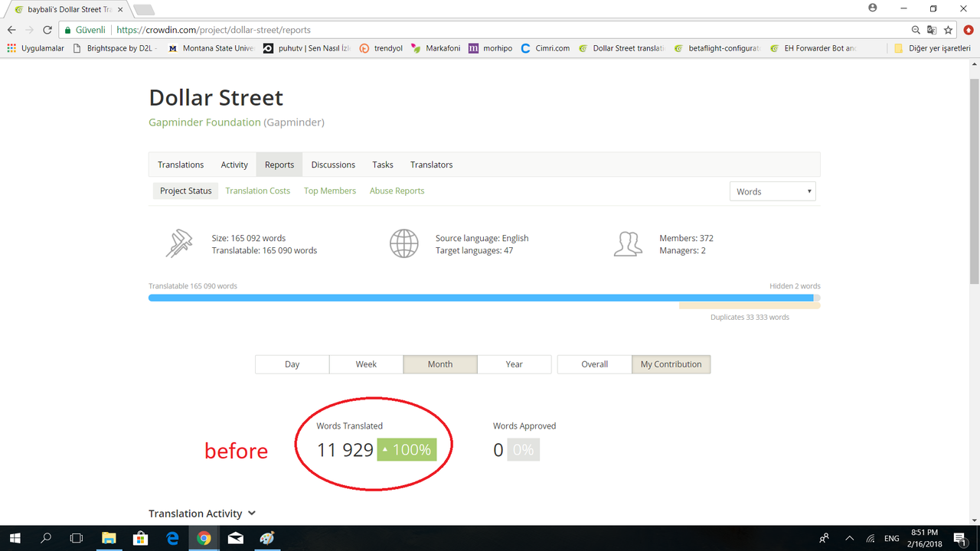Image resolution: width=980 pixels, height=551 pixels.
Task: Open the Windows Start menu
Action: tap(14, 538)
